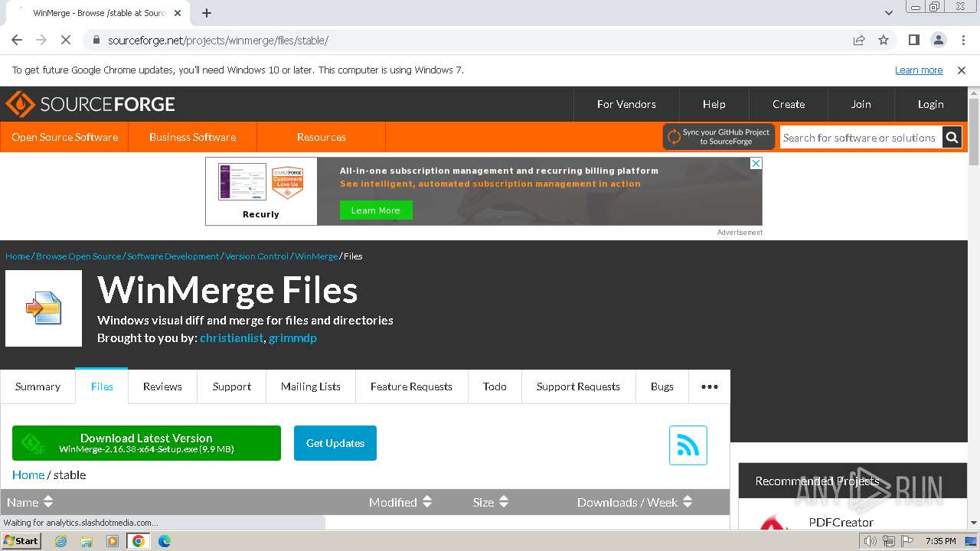This screenshot has height=551, width=980.
Task: Select the Files tab
Action: click(102, 386)
